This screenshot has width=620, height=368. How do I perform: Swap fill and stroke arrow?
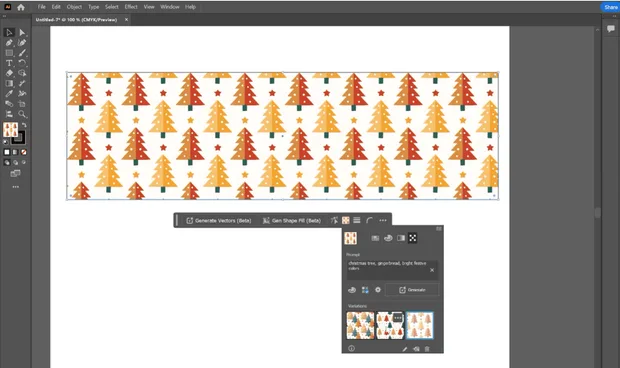[24, 125]
